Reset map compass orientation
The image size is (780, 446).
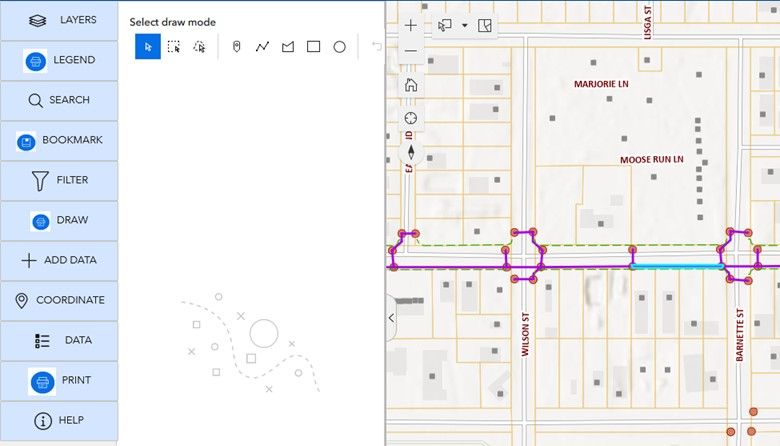pyautogui.click(x=411, y=152)
